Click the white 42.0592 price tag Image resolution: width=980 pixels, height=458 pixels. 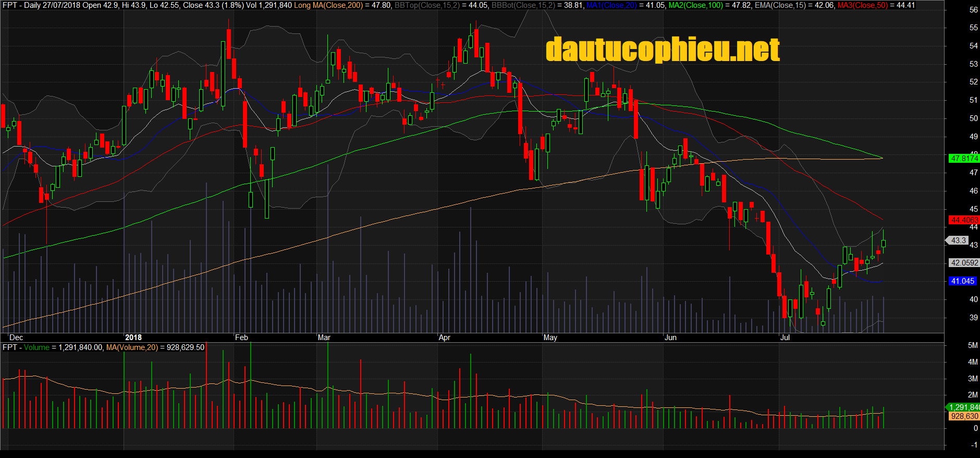(963, 263)
